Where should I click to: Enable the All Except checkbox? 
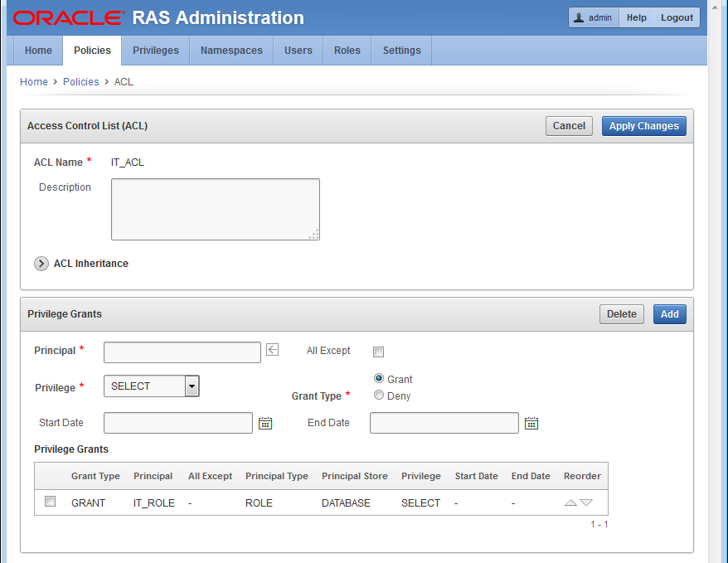[x=378, y=352]
